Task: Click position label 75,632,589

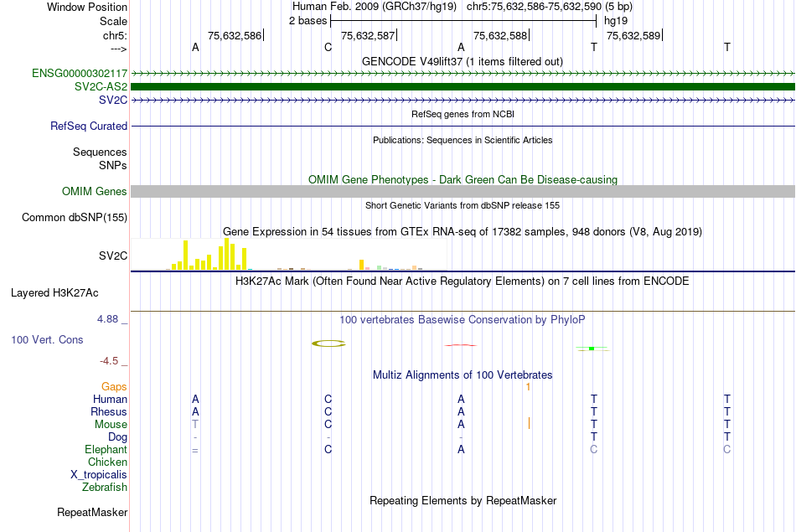Action: click(x=633, y=35)
